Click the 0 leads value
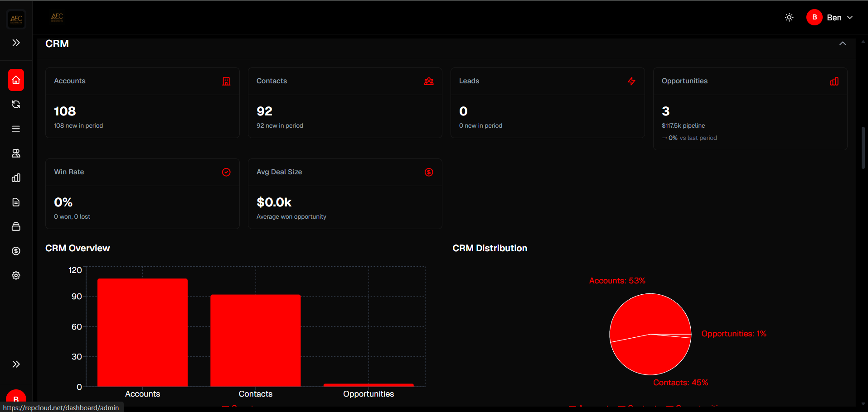The height and width of the screenshot is (412, 868). coord(463,111)
